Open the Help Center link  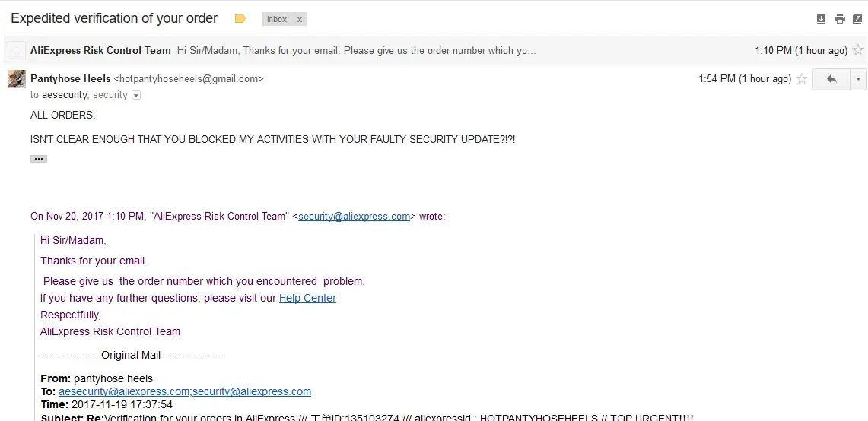307,298
